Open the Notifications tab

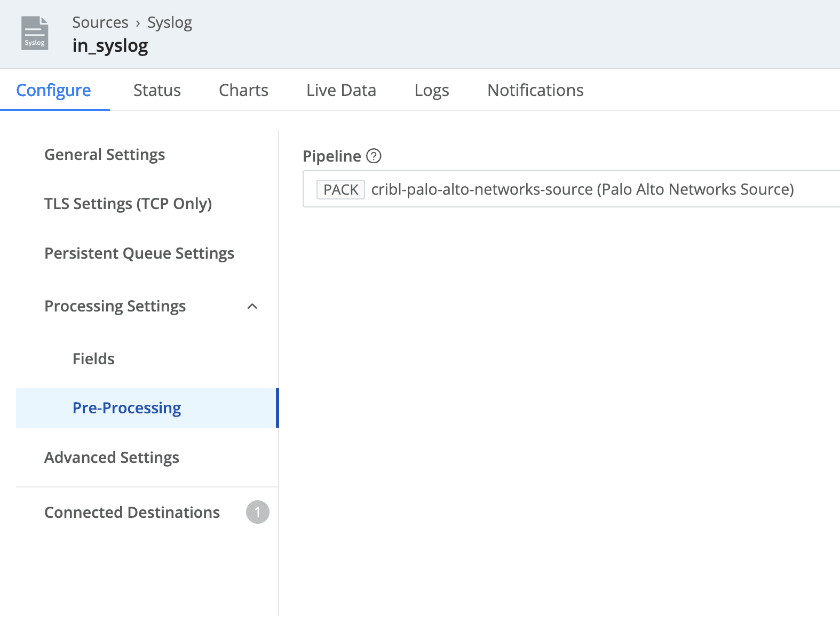coord(535,90)
